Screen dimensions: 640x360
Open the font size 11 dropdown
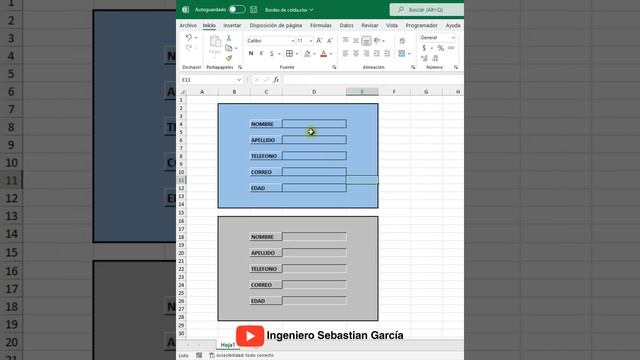click(x=311, y=41)
